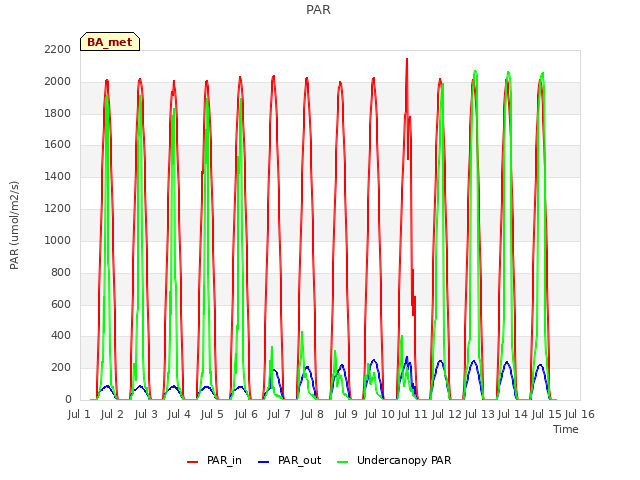Click the green Undercanopy PAR legend marker
This screenshot has height=480, width=640.
(x=343, y=462)
